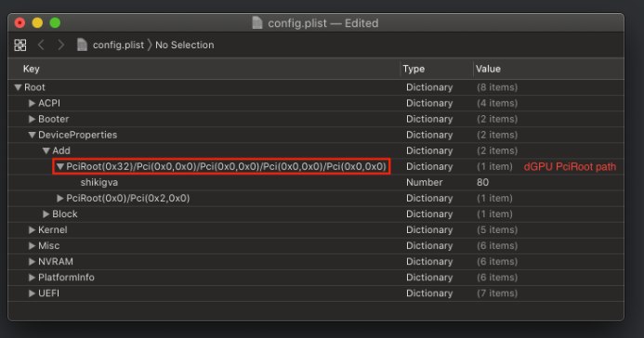Expand the PciRoot(0x0)/Pci(0x2,0x0) triangle
644x338 pixels.
point(60,199)
